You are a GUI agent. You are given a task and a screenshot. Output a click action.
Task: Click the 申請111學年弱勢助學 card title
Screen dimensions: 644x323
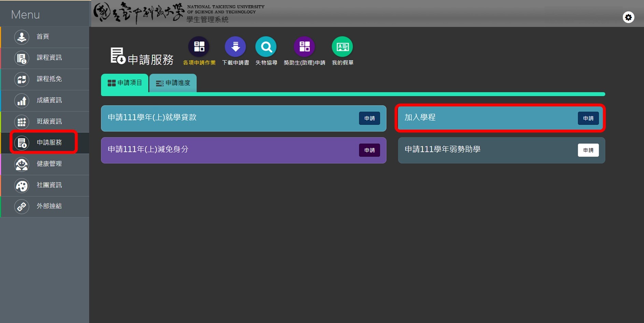[x=443, y=149]
